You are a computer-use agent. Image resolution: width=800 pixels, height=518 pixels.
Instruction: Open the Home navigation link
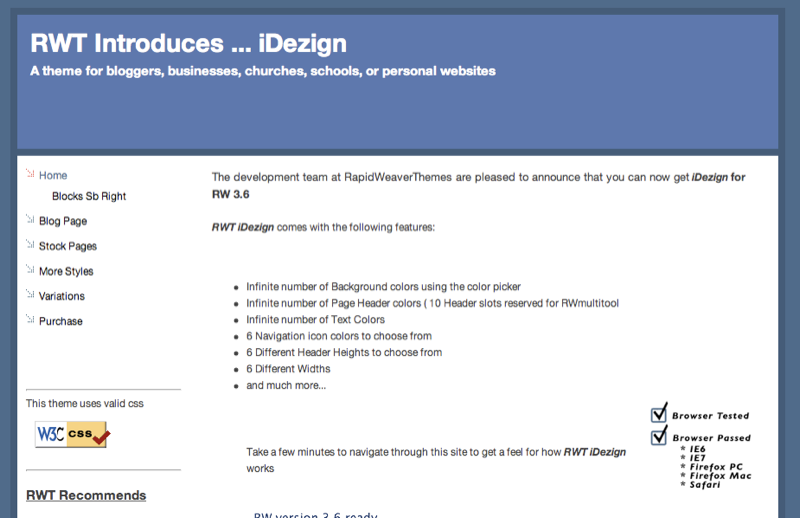pos(53,175)
